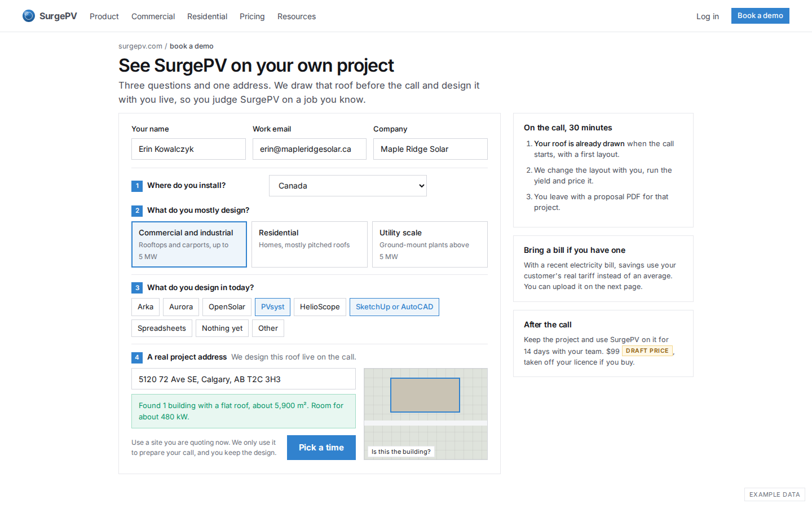Select Commercial and industrial design type

189,244
